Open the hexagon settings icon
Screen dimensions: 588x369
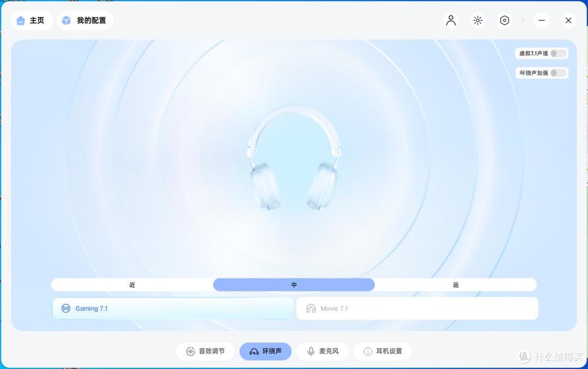505,20
